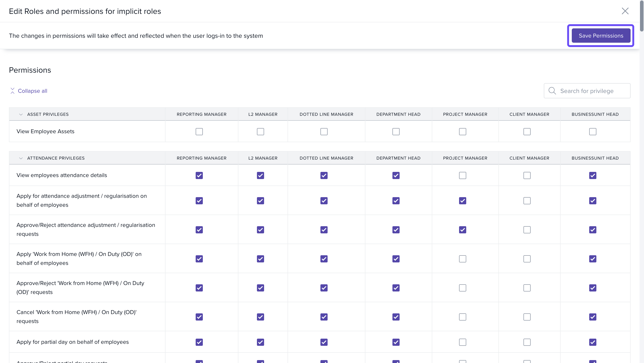Enable View Employee Assets for Department Head
644x363 pixels.
click(396, 132)
